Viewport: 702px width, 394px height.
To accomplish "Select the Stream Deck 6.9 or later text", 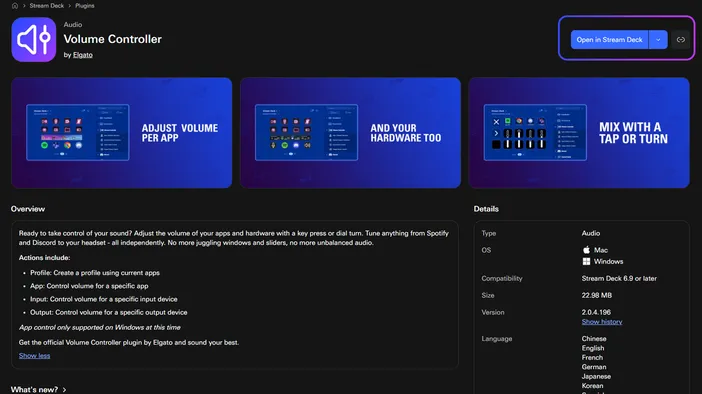I will 619,278.
